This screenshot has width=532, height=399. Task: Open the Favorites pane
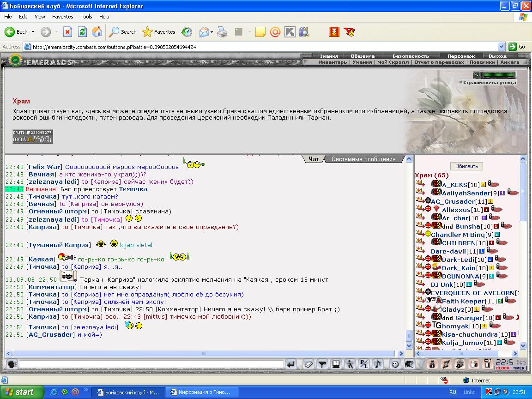tap(158, 32)
